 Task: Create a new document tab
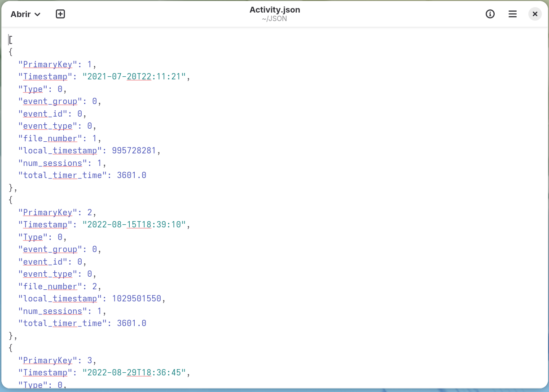[61, 14]
